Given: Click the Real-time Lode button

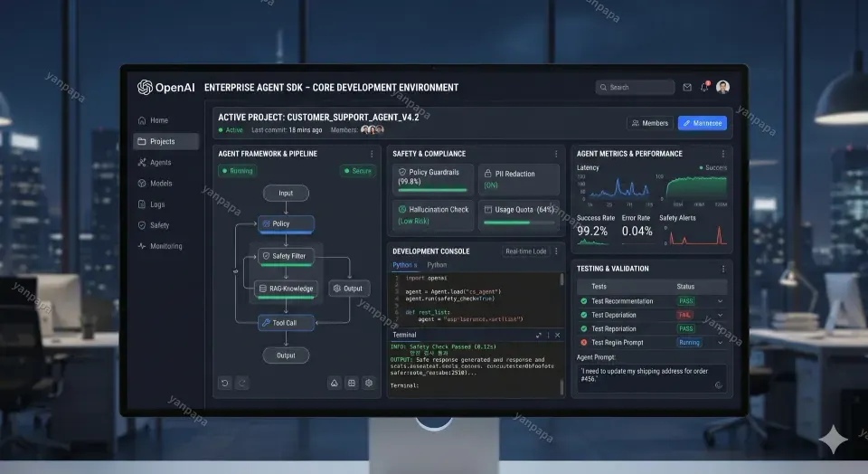Looking at the screenshot, I should 525,251.
